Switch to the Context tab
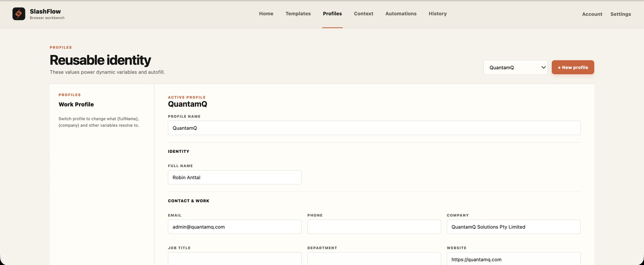The width and height of the screenshot is (644, 265). click(x=364, y=14)
